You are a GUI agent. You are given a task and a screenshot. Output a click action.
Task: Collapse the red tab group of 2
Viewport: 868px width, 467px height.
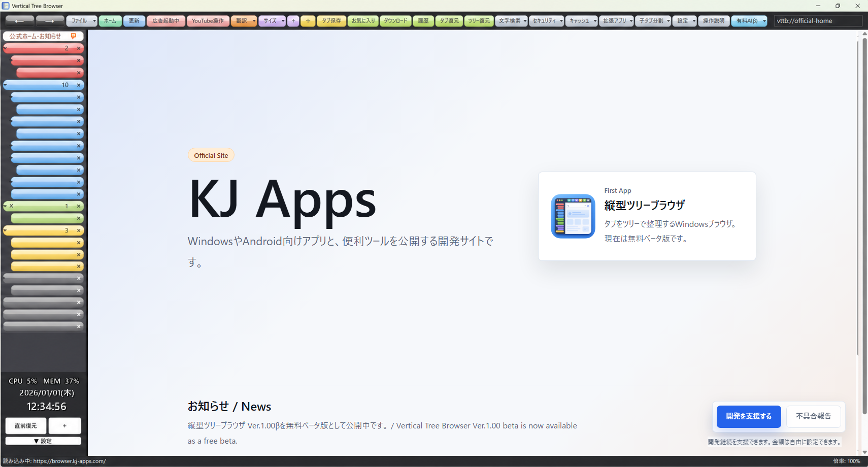6,48
